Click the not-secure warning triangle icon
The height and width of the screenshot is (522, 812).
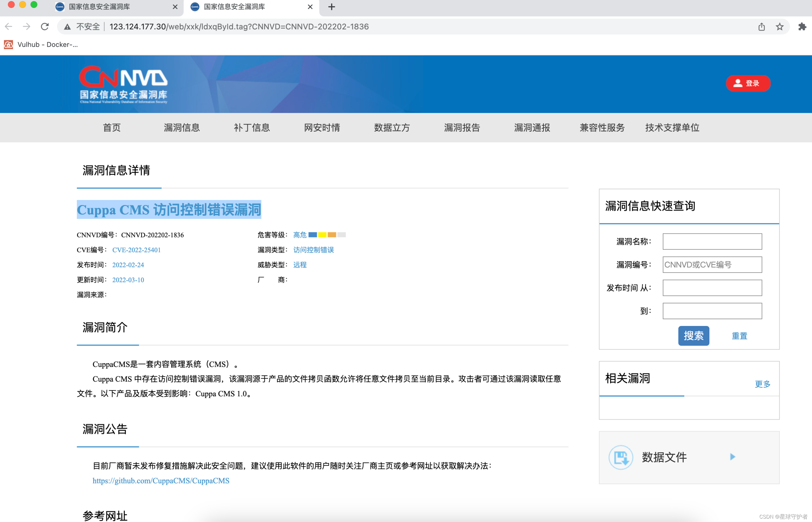[x=68, y=27]
